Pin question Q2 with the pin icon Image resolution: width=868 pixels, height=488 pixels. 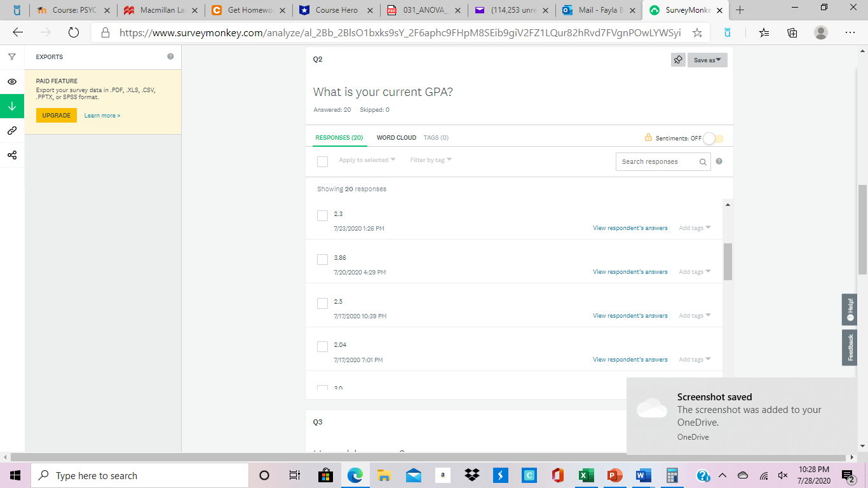tap(678, 60)
